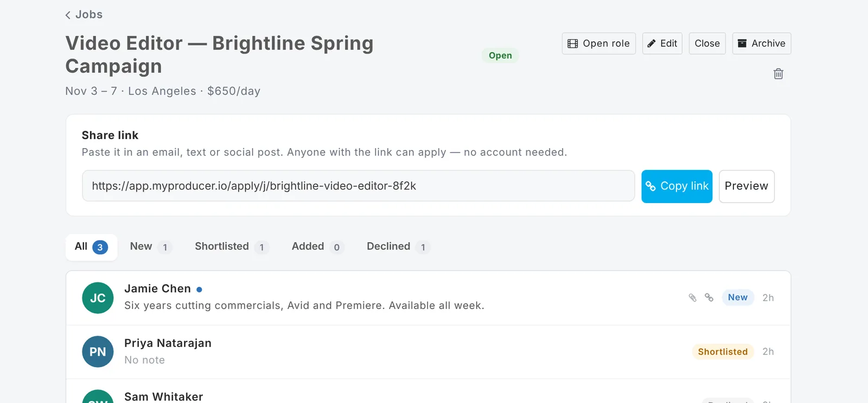Archive this job
Screen dimensions: 868x403
tap(762, 43)
